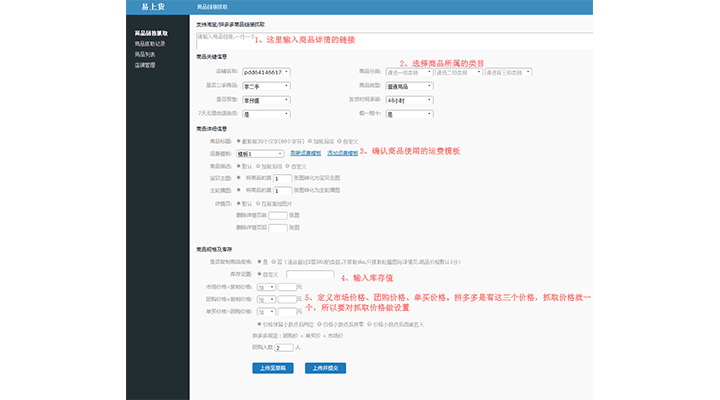The width and height of the screenshot is (720, 400).
Task: Open the 商品链接抓取 header tab
Action: coord(212,7)
